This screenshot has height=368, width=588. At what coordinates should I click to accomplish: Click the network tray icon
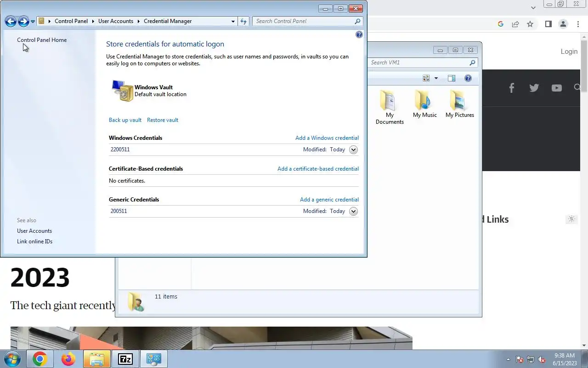[531, 359]
